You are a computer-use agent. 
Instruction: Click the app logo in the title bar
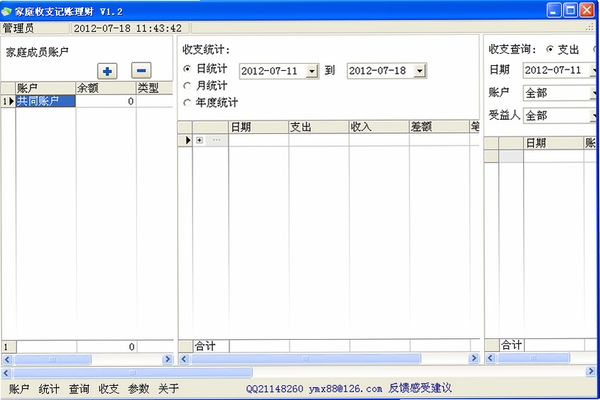pos(6,11)
